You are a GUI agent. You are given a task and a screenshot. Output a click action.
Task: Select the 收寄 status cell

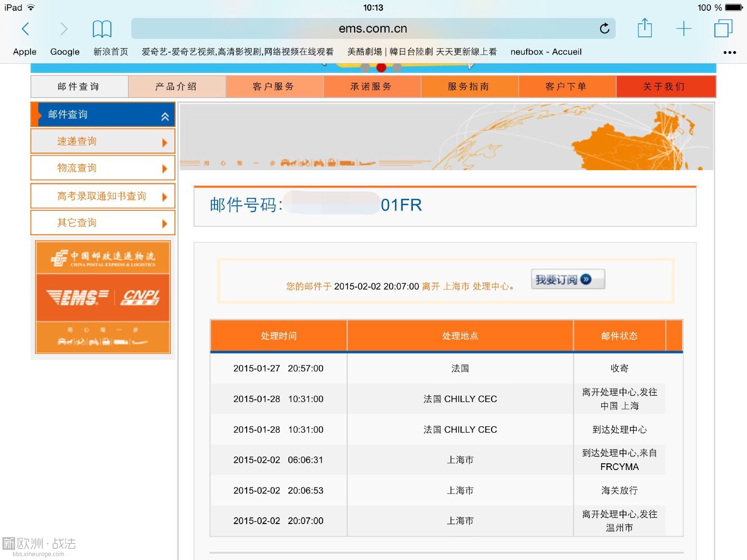pos(619,368)
